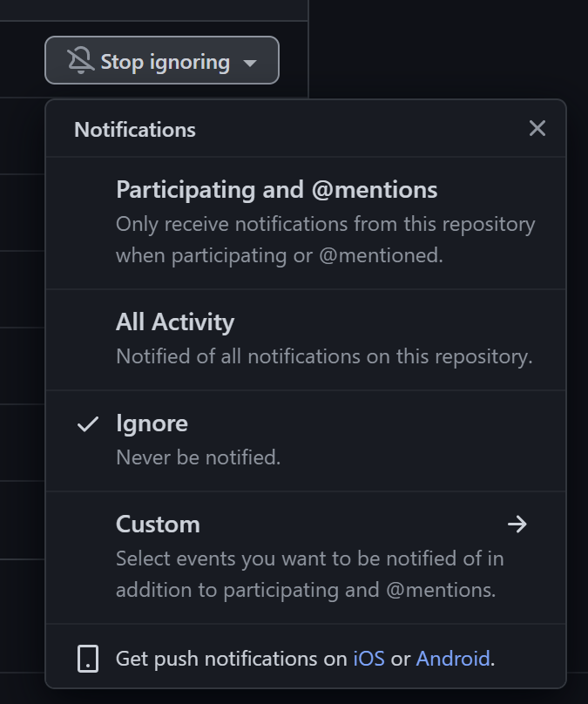Click the right arrow icon beside Custom
The width and height of the screenshot is (588, 704).
[x=517, y=524]
